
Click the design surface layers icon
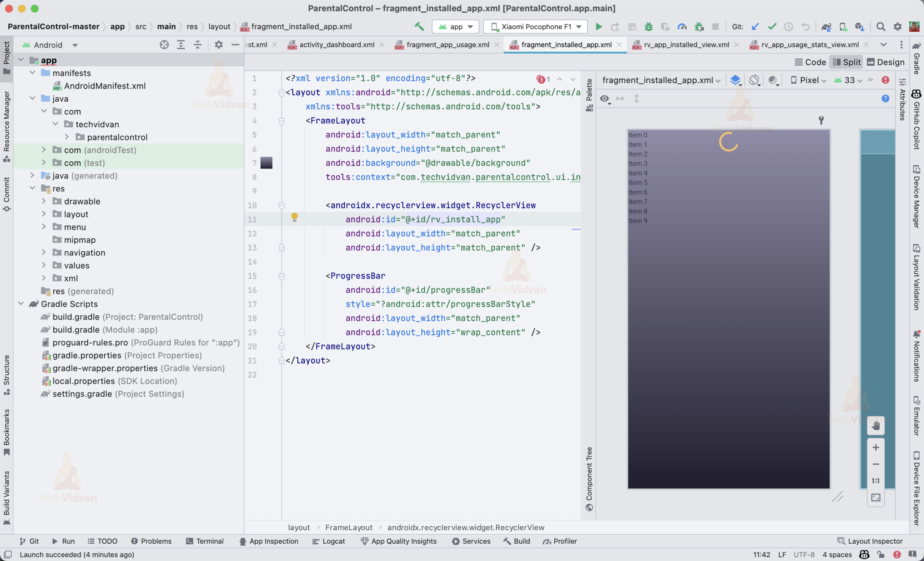pyautogui.click(x=735, y=80)
